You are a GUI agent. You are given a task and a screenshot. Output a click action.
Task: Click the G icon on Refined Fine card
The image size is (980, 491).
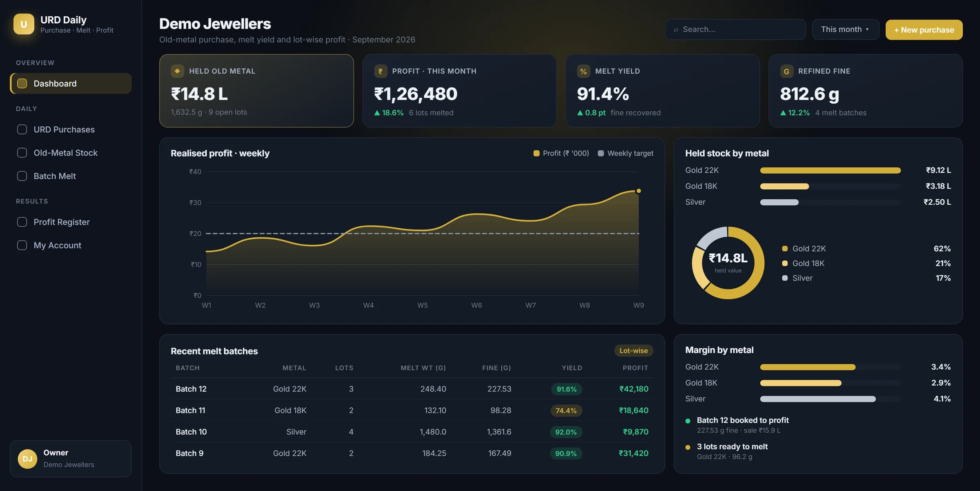coord(786,71)
